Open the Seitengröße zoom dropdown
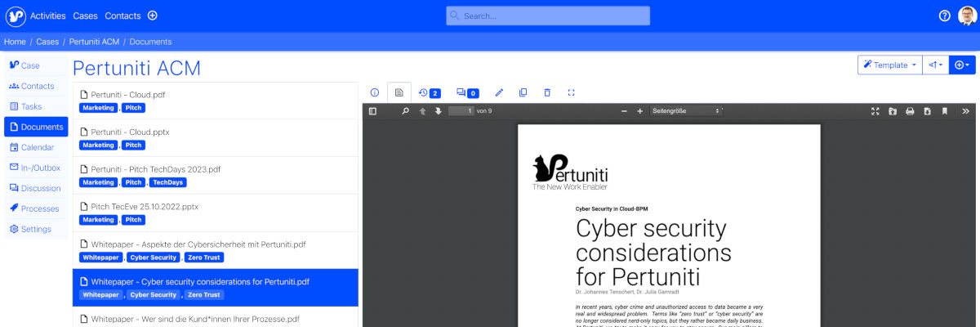 coord(687,111)
